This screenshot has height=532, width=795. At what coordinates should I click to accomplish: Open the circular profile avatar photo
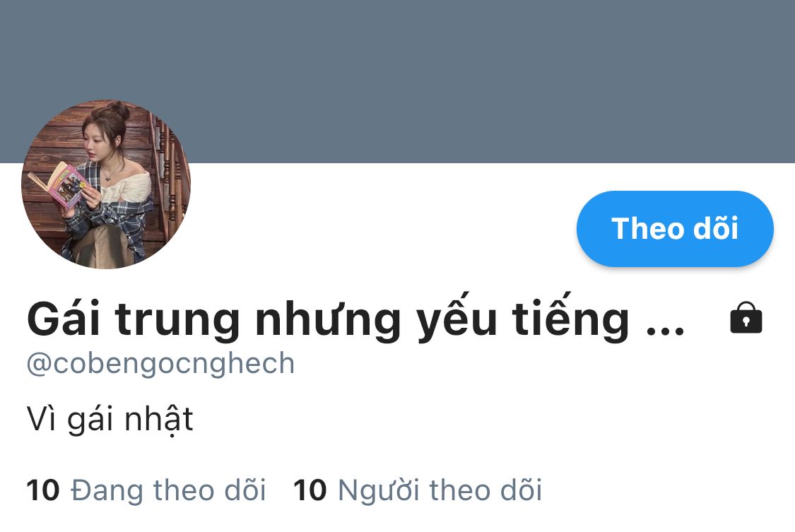pos(105,184)
